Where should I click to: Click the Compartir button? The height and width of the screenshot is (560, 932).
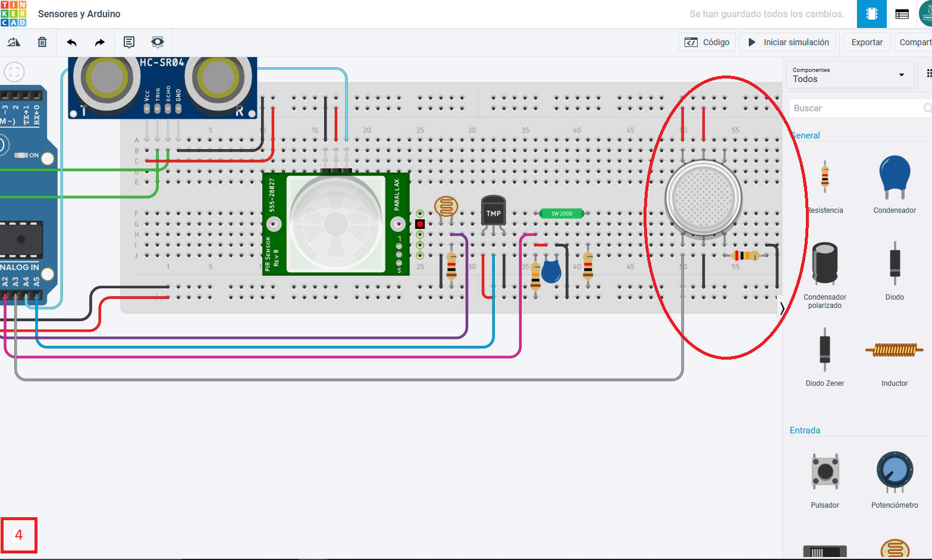(x=914, y=42)
